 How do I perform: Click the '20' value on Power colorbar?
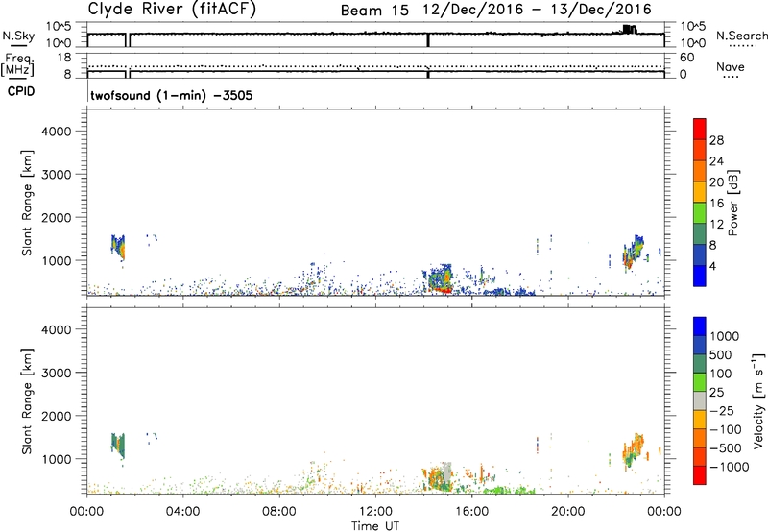click(x=716, y=182)
